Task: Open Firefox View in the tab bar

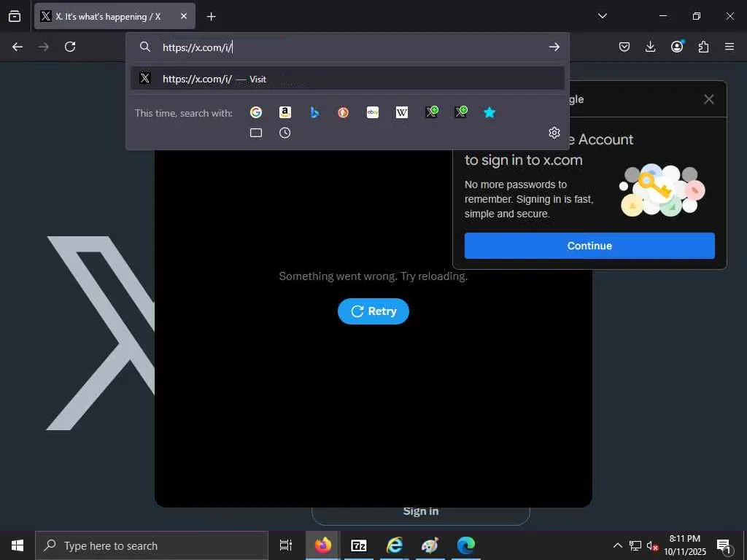Action: tap(15, 16)
